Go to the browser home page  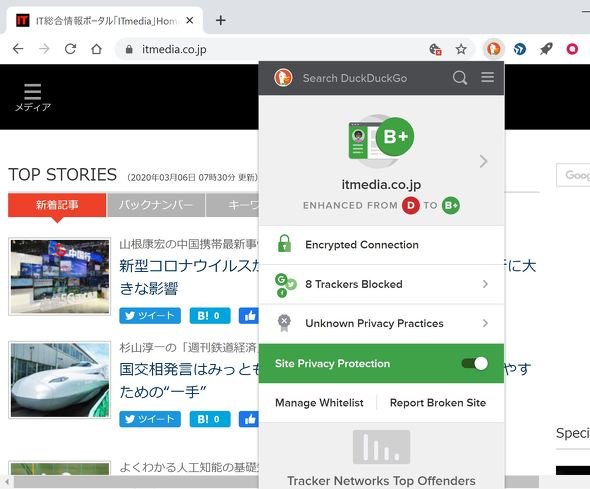click(96, 49)
